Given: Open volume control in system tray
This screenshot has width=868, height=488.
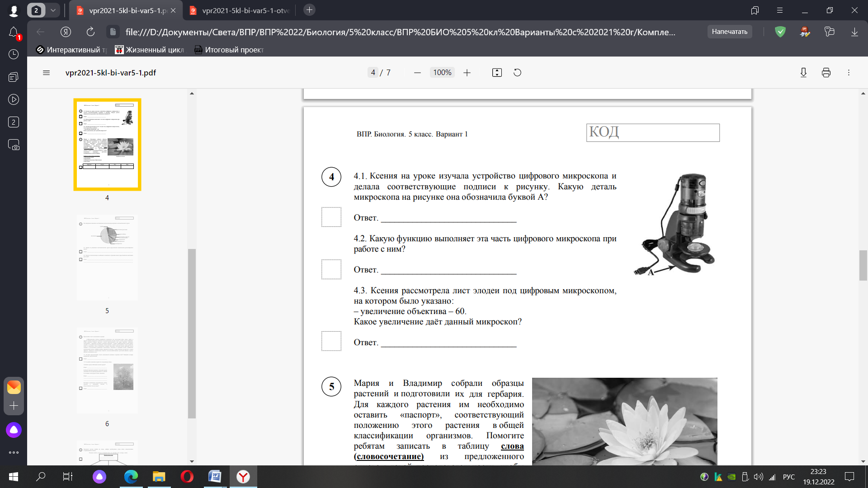Looking at the screenshot, I should pyautogui.click(x=759, y=477).
